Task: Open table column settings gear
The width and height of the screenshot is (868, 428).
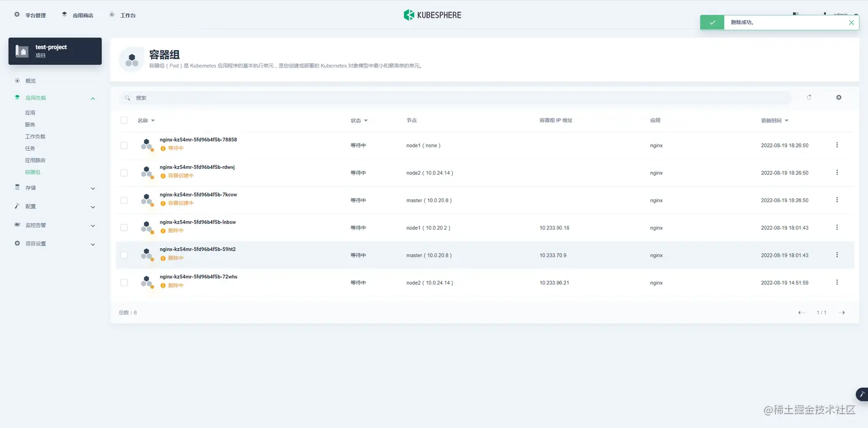Action: tap(839, 98)
